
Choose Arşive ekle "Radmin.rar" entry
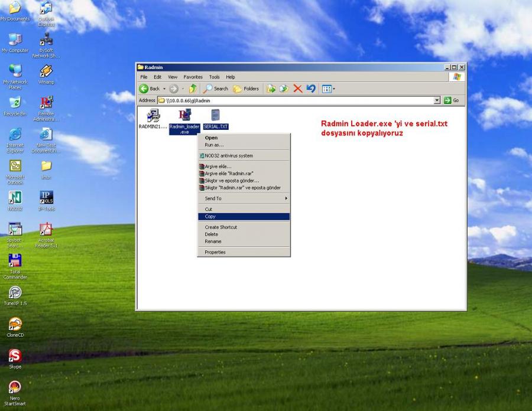point(244,174)
